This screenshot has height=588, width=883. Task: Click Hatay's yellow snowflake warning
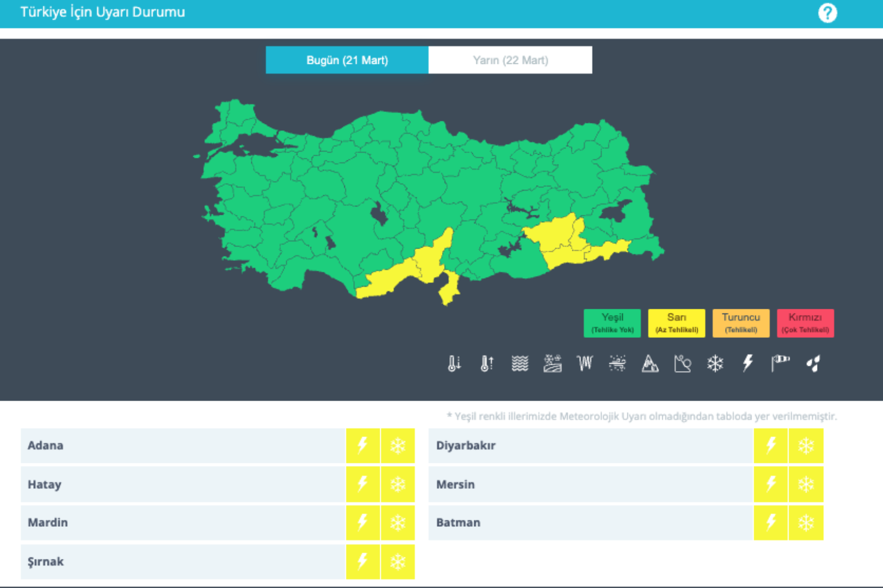pyautogui.click(x=398, y=484)
